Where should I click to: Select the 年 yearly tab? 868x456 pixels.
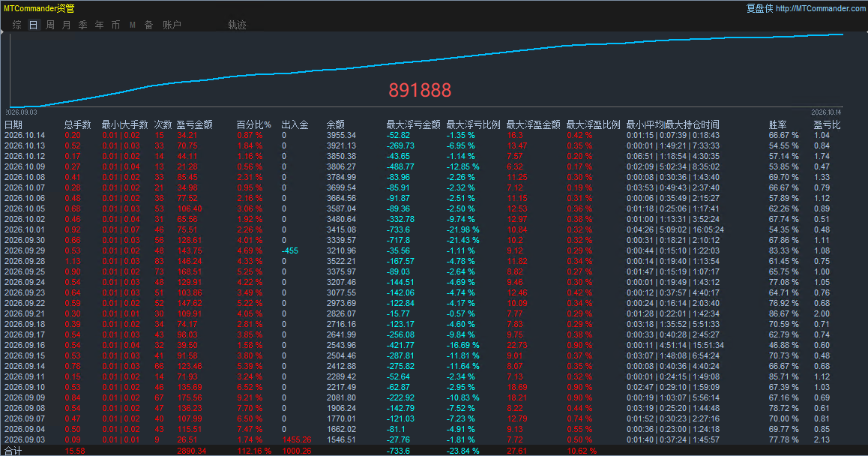click(x=99, y=25)
